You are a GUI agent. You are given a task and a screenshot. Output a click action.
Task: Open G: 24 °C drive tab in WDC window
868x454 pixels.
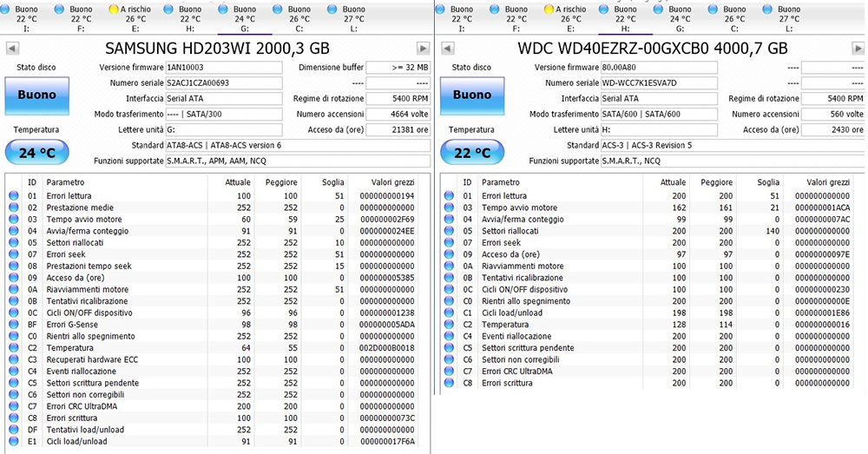[674, 17]
